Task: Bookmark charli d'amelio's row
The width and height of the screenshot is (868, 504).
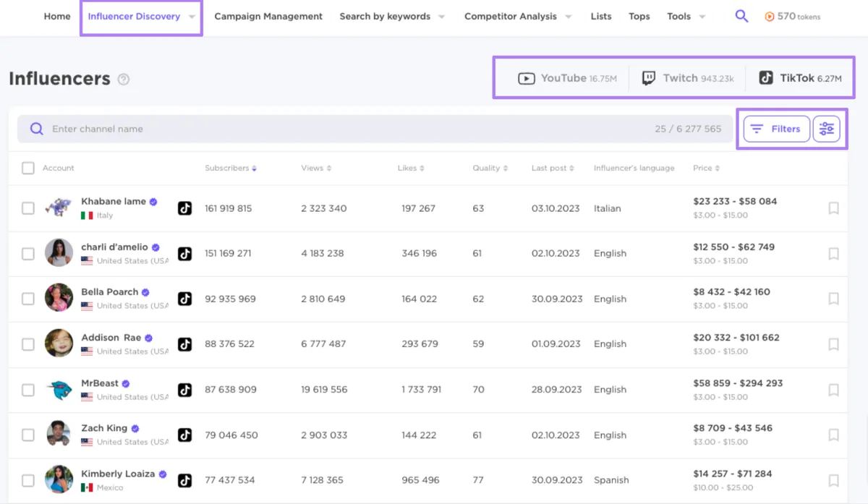Action: pyautogui.click(x=833, y=254)
